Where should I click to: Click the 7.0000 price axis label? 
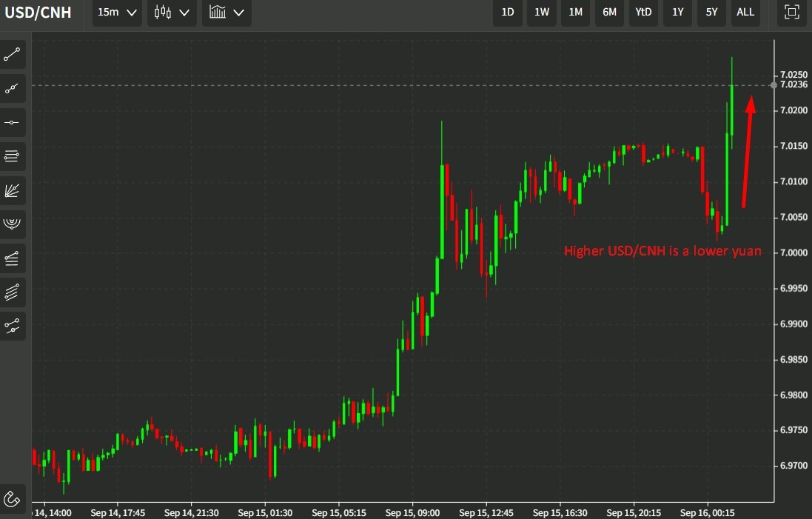pyautogui.click(x=793, y=252)
